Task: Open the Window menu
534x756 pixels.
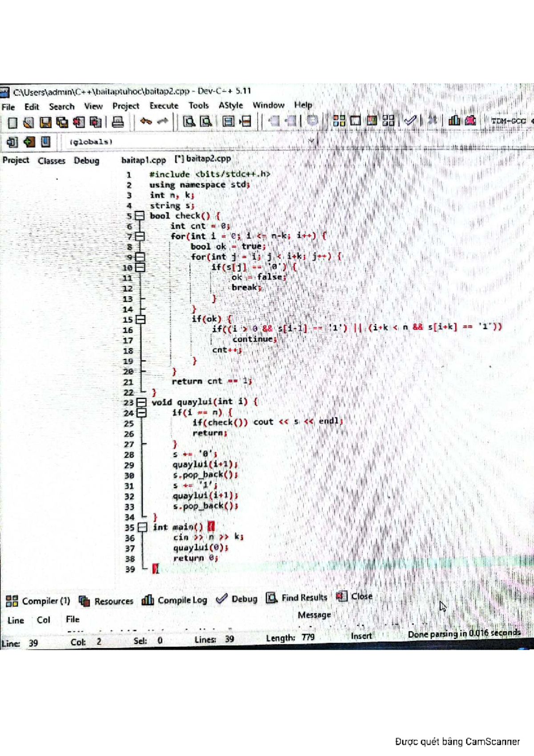Action: click(268, 105)
